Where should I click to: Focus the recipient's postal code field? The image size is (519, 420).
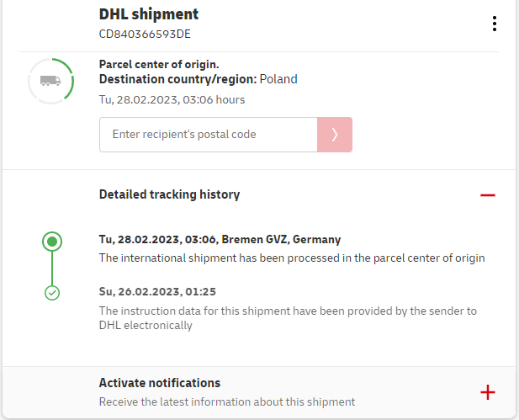tap(208, 135)
